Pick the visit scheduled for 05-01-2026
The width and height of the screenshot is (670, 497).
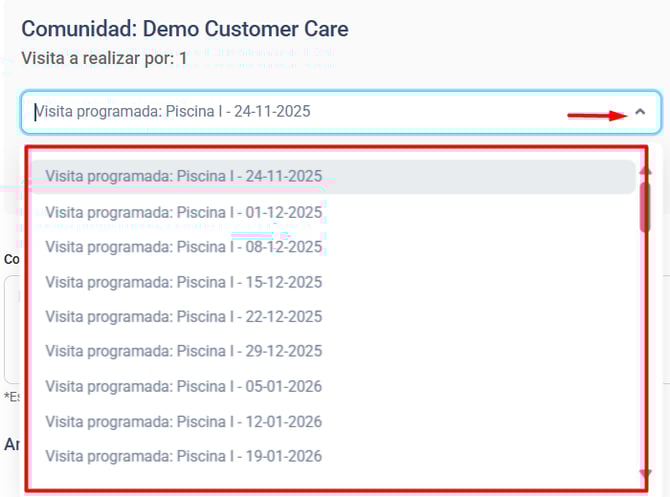[x=184, y=387]
